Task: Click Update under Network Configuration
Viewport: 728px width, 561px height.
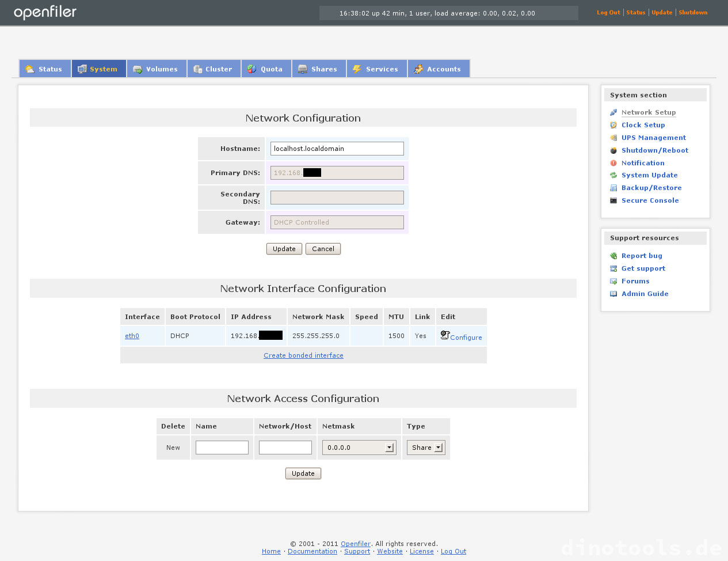Action: (284, 249)
